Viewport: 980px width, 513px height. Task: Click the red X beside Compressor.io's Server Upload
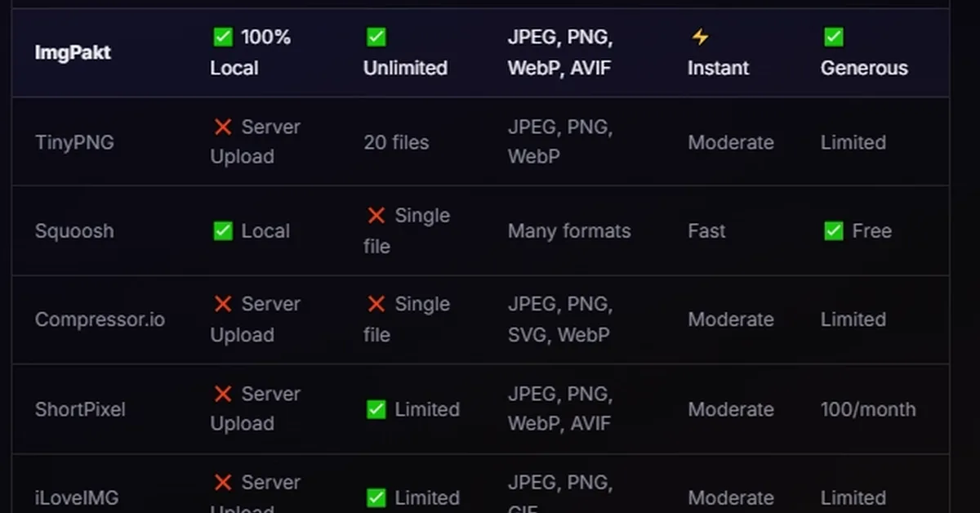click(222, 304)
